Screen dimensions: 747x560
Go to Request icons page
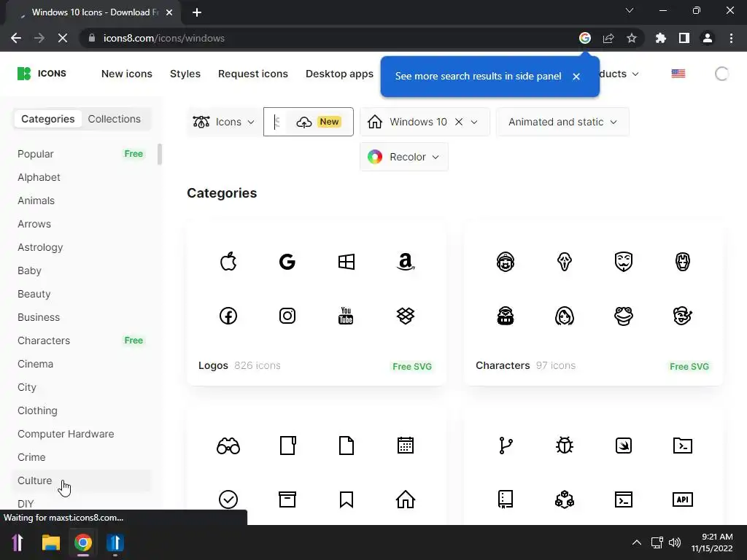[x=253, y=74]
